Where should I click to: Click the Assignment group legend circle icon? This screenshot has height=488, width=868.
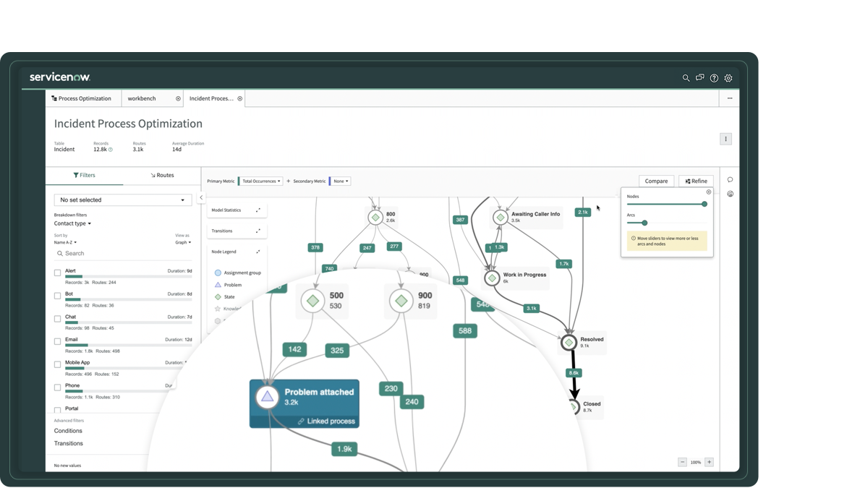tap(218, 273)
